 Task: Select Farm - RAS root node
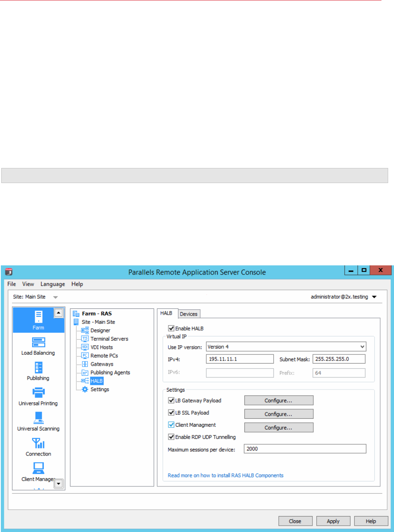click(97, 313)
